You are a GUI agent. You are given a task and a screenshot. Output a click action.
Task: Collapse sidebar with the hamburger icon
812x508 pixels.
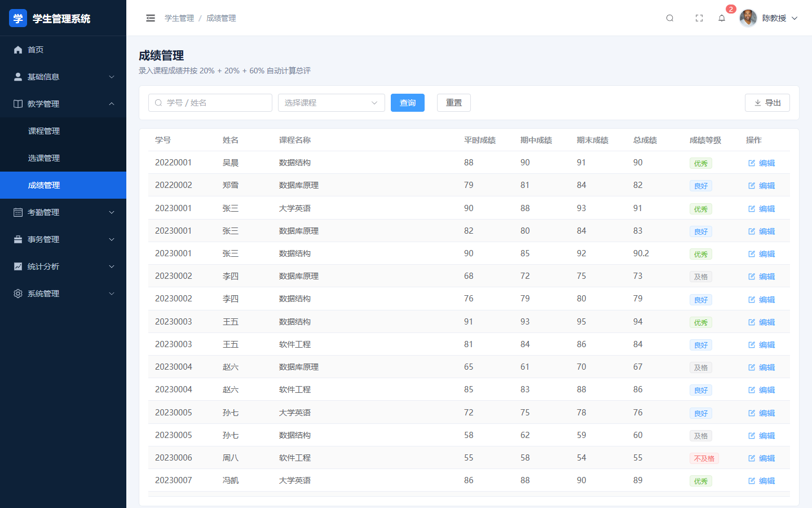tap(151, 18)
